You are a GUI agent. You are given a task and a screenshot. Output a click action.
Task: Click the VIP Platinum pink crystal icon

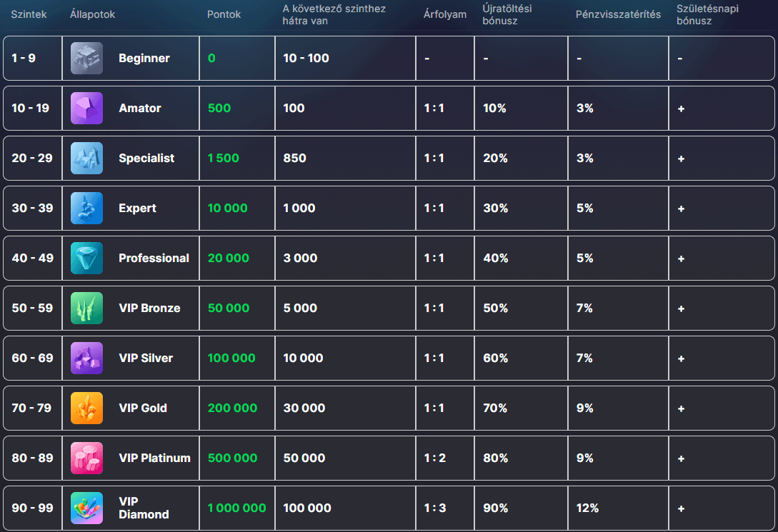point(86,458)
